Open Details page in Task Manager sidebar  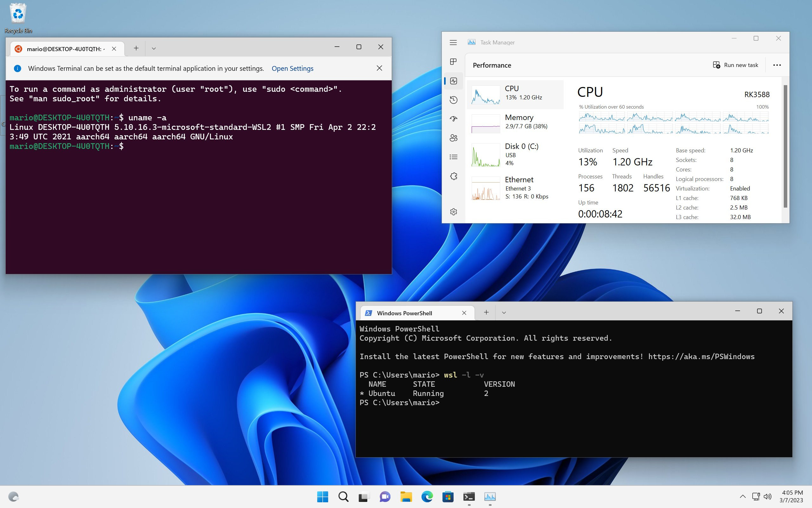453,157
